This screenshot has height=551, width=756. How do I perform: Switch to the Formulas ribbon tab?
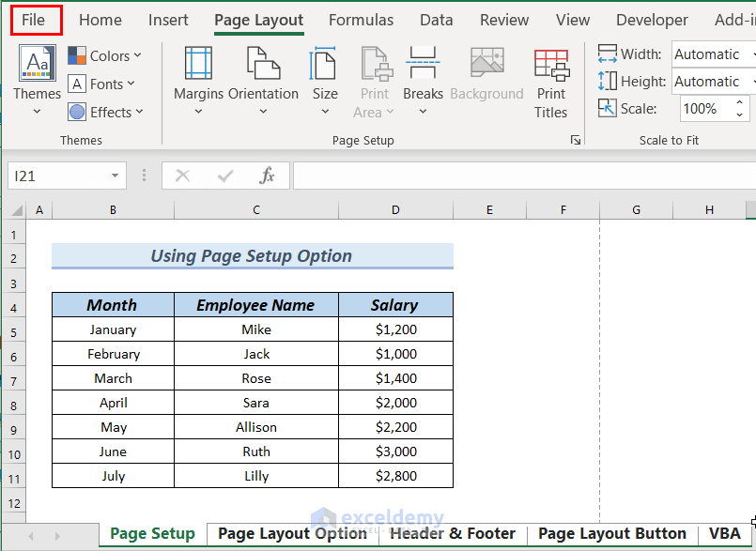coord(361,20)
